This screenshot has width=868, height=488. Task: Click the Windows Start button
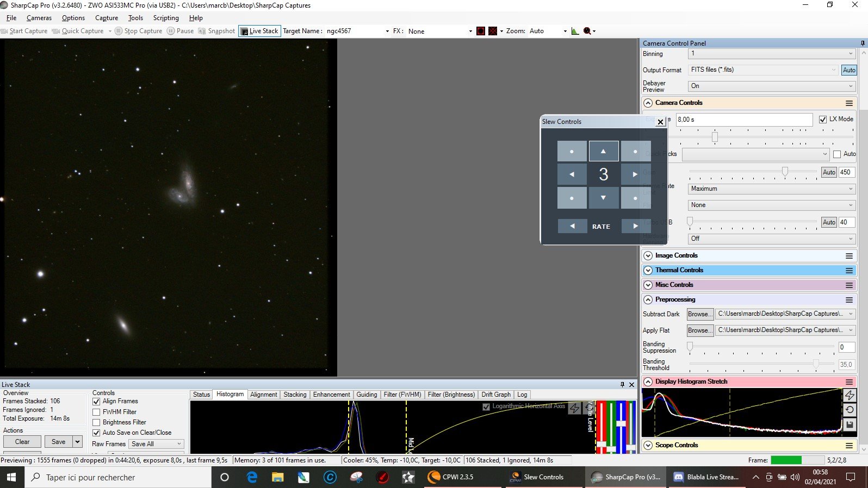[11, 477]
